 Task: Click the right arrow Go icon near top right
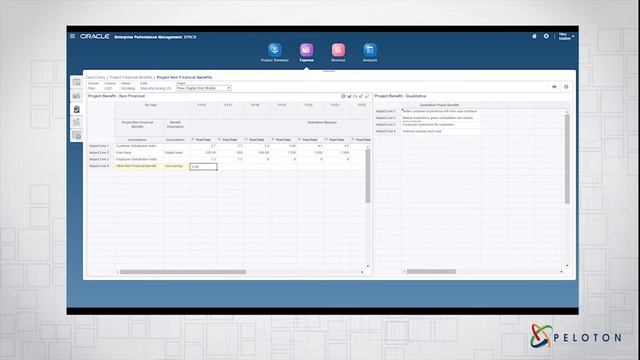(554, 87)
